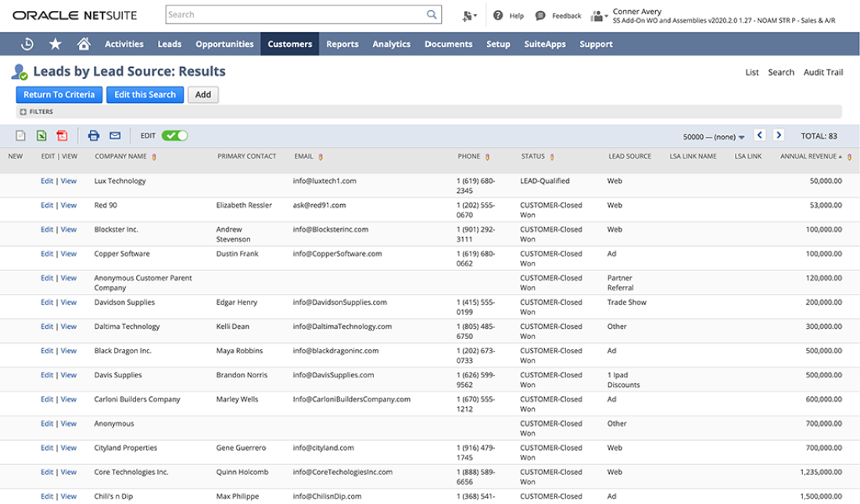Switch to the Reports menu

tap(342, 44)
